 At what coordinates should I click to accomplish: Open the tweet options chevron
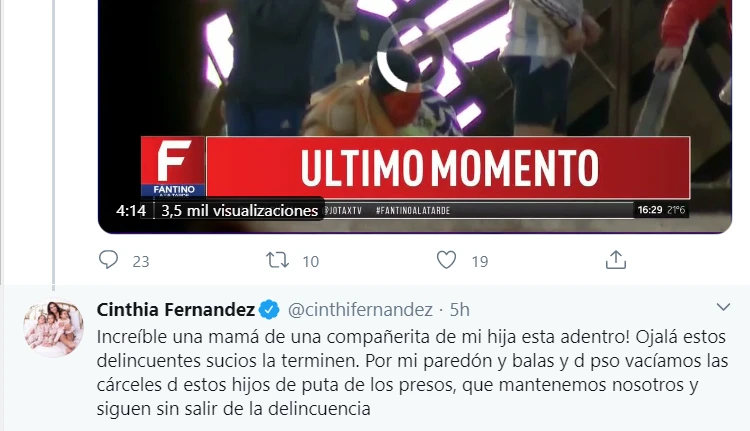coord(723,307)
